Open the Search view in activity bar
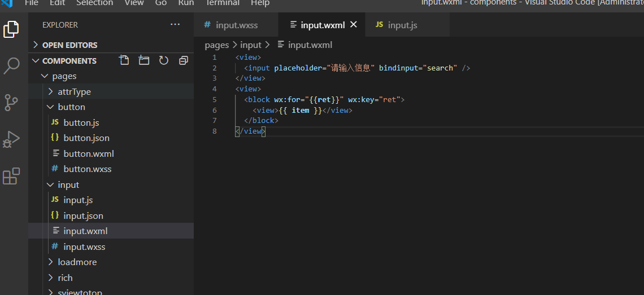This screenshot has width=644, height=295. (x=11, y=65)
